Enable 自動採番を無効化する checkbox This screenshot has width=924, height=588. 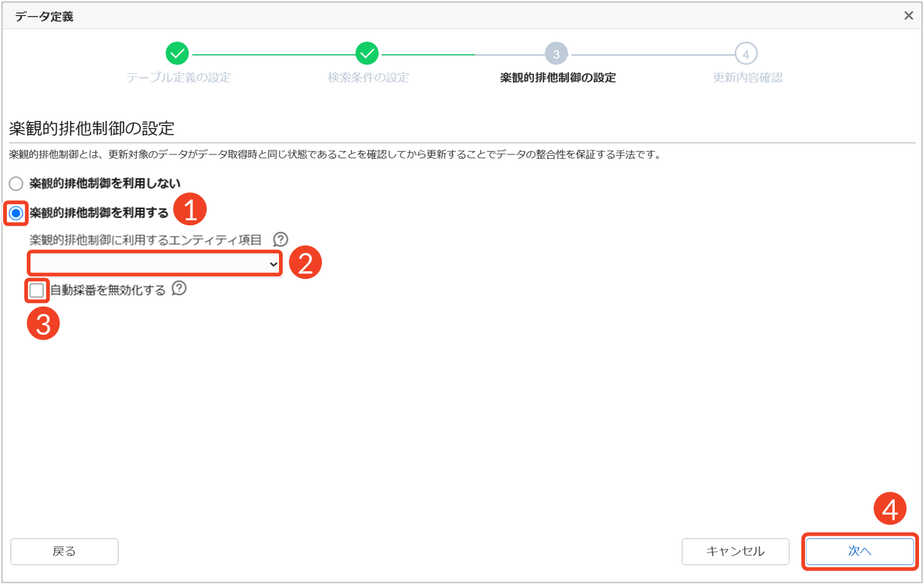point(37,291)
